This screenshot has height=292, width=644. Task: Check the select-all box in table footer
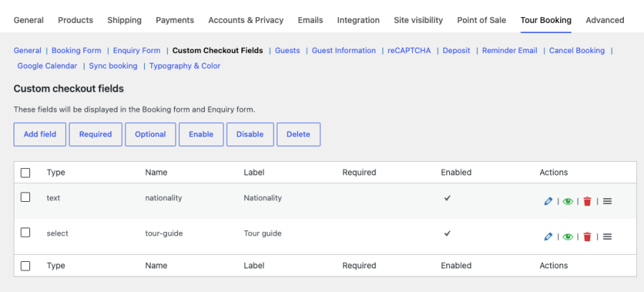[26, 266]
